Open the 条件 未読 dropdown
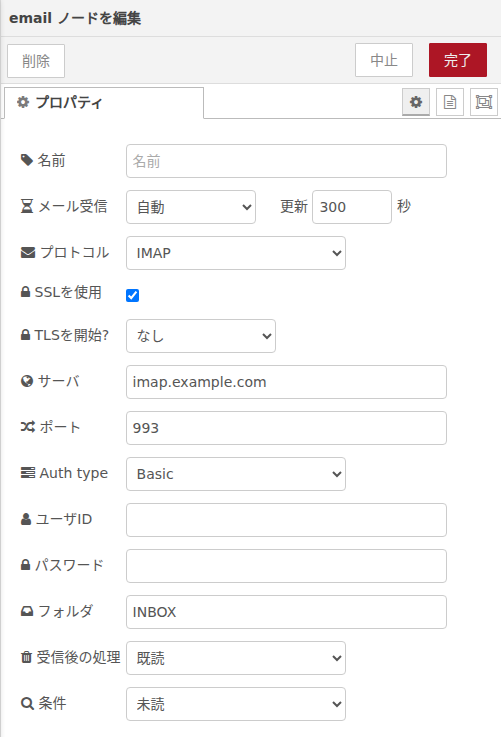501x737 pixels. (236, 704)
